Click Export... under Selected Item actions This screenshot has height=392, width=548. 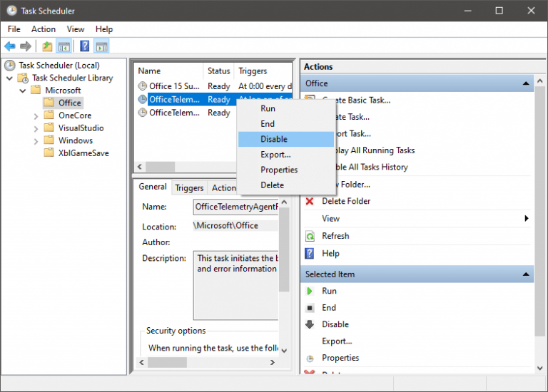(337, 341)
